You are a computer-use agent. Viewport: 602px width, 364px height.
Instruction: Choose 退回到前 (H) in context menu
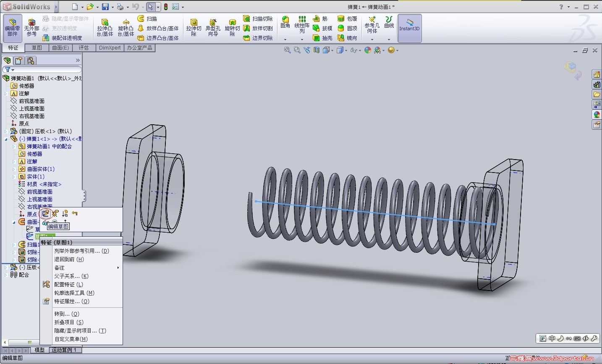tap(81, 259)
